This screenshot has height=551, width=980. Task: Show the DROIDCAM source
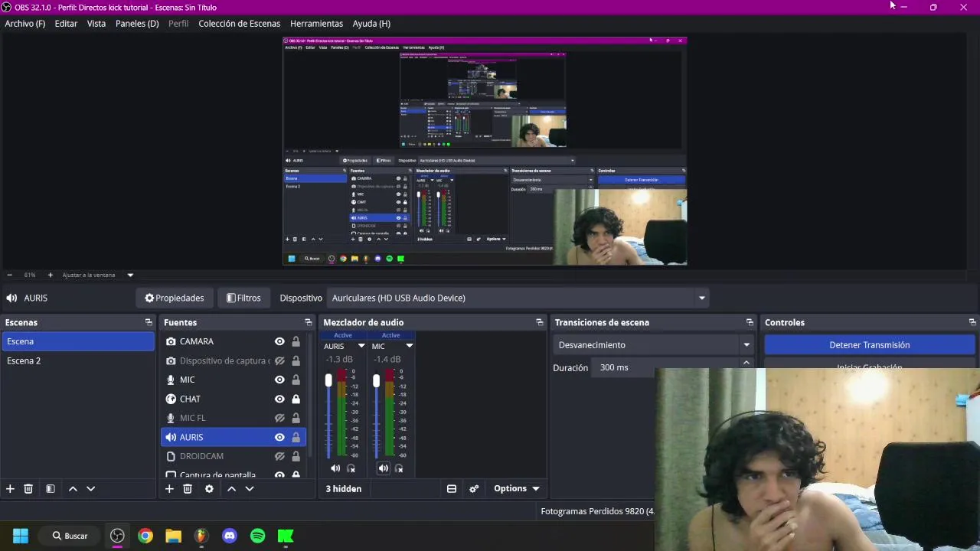(x=279, y=457)
